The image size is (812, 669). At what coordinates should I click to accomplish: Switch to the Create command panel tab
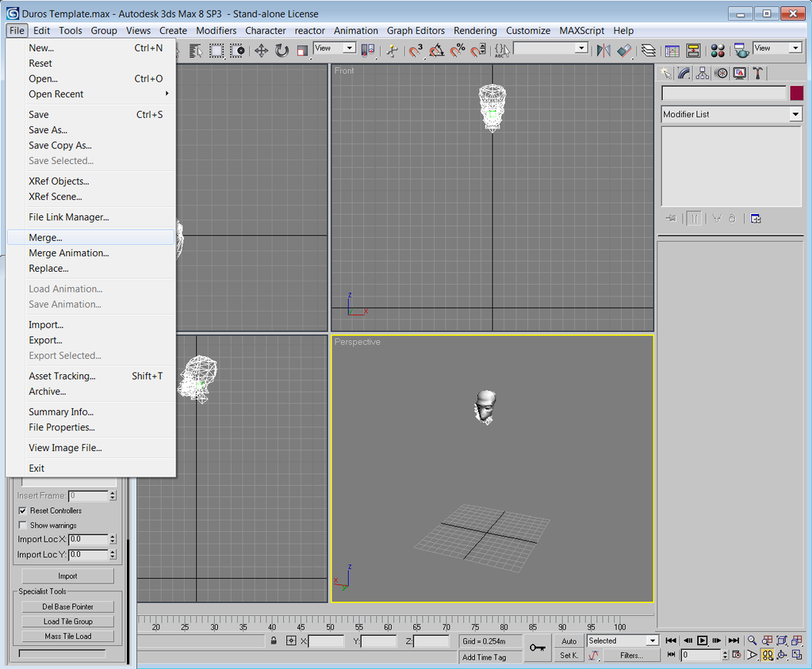tap(665, 74)
